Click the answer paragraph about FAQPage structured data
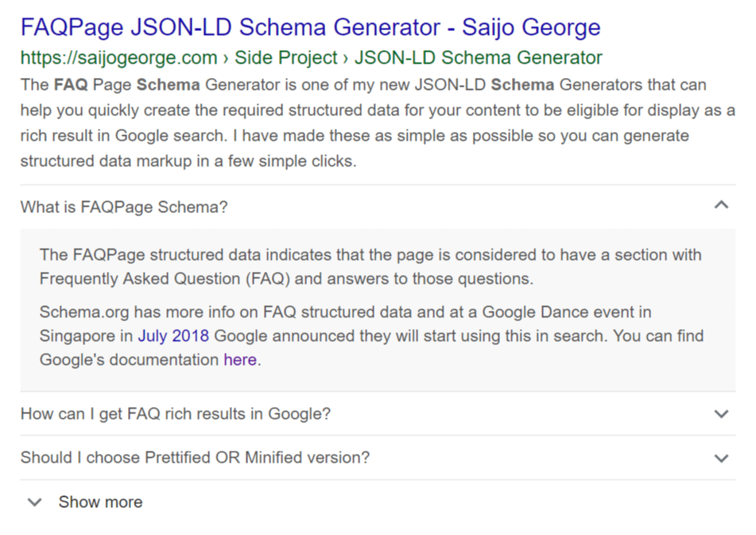The width and height of the screenshot is (756, 535). pyautogui.click(x=370, y=266)
